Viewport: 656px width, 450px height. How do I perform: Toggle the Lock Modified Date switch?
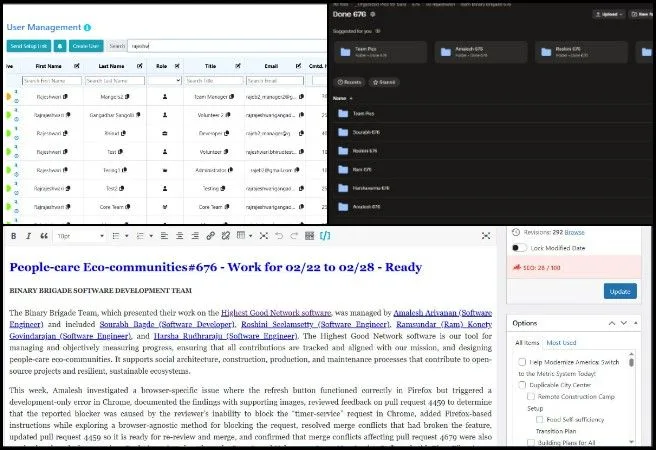(519, 247)
